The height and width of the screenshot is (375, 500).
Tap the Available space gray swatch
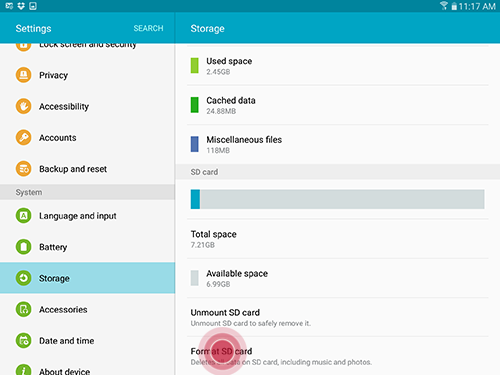tap(194, 278)
